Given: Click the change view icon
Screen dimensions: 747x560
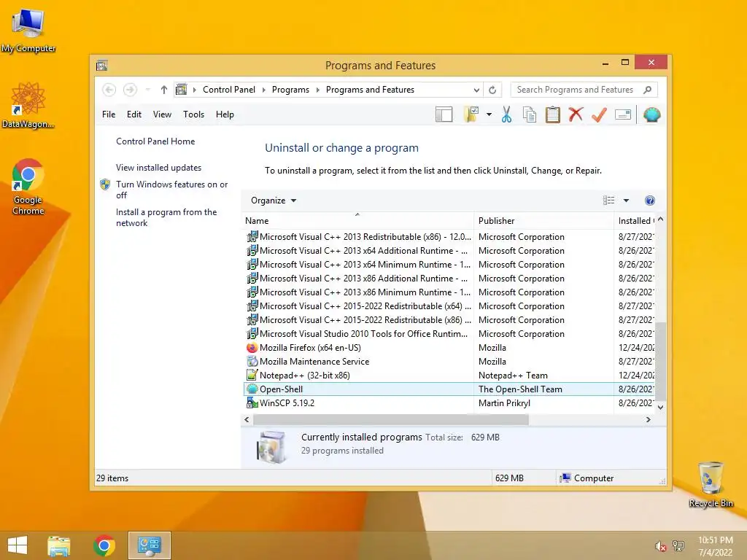Looking at the screenshot, I should tap(609, 201).
